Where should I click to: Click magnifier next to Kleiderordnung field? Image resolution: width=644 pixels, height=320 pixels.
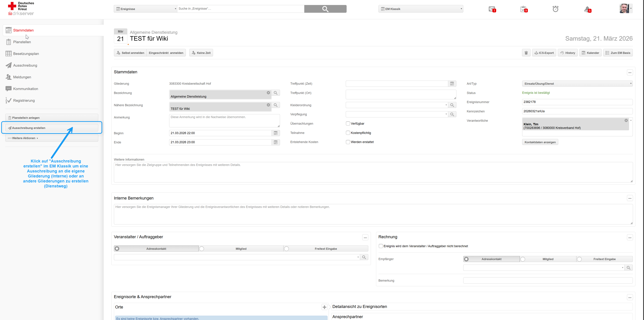452,105
